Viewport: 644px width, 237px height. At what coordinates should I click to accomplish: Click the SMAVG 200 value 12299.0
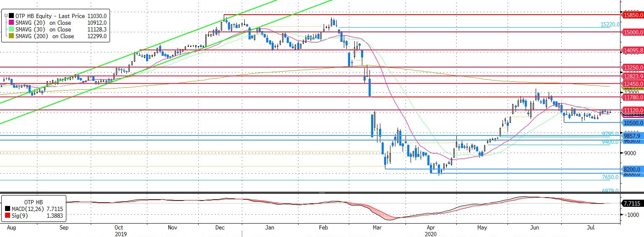[x=97, y=36]
